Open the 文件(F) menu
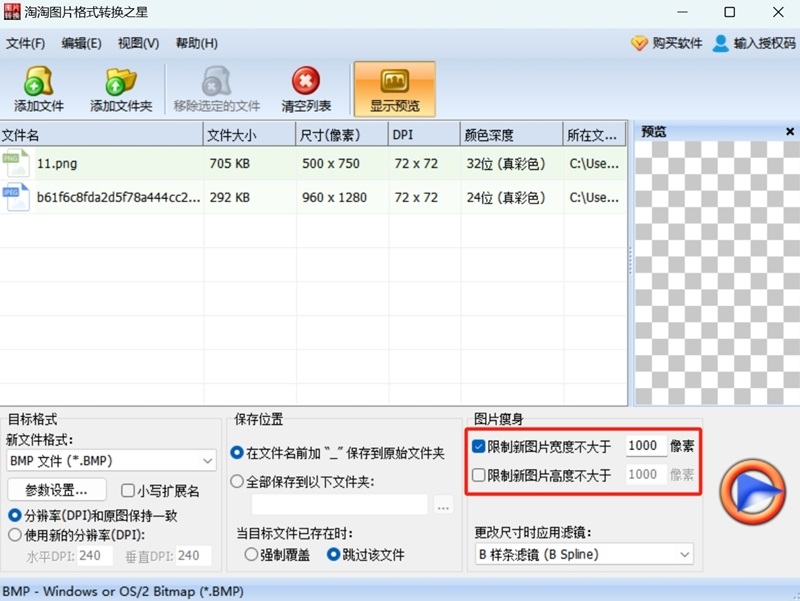The image size is (800, 601). [x=25, y=43]
